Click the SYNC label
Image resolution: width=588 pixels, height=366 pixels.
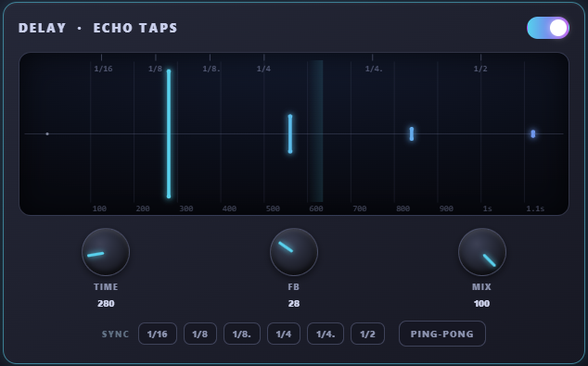coord(115,334)
